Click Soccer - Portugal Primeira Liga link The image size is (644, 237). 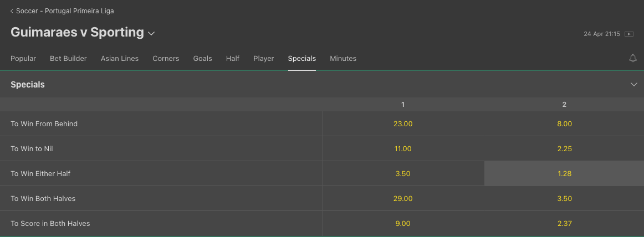pyautogui.click(x=65, y=11)
